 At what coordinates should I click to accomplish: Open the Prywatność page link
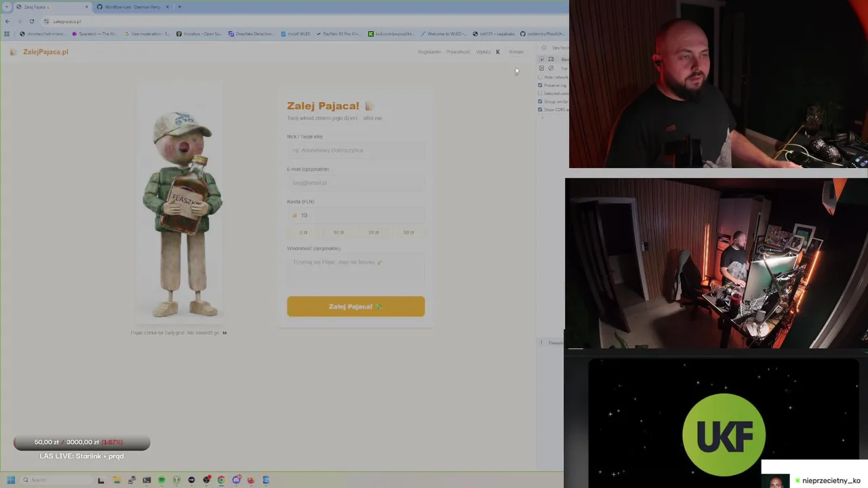(458, 52)
